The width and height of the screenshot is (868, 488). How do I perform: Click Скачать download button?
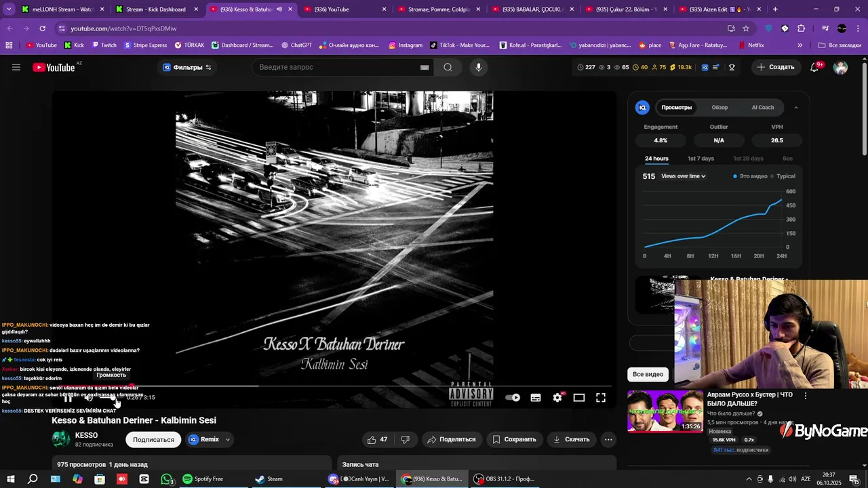[571, 439]
